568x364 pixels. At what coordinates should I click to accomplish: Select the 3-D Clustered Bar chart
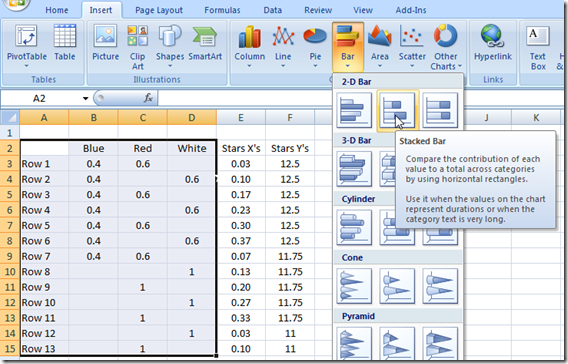(x=354, y=169)
